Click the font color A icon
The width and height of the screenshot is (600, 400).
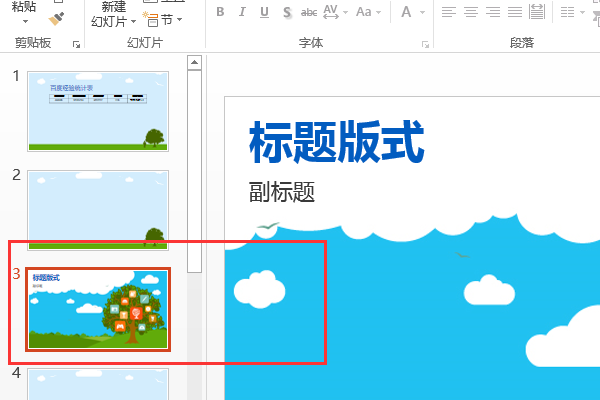tap(406, 12)
